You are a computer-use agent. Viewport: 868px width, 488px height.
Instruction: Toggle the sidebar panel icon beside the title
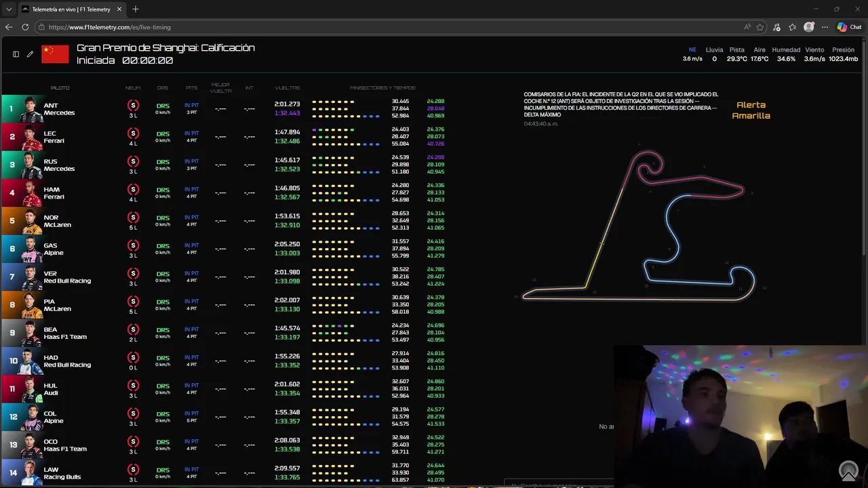coord(16,54)
